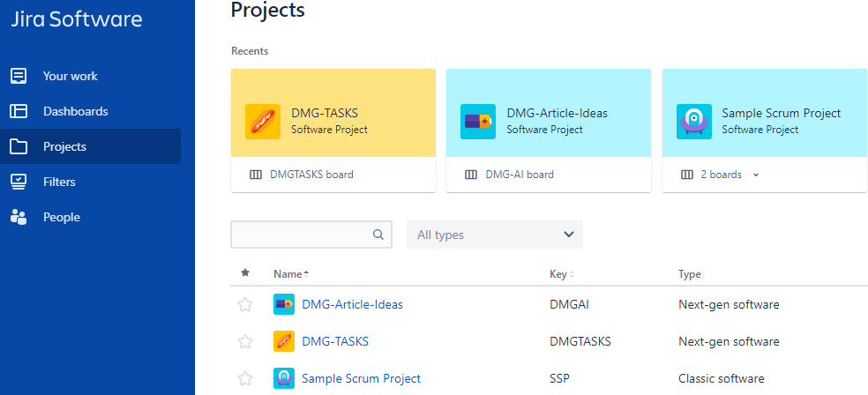Expand the 2 boards chevron
Viewport: 868px width, 395px height.
point(756,175)
